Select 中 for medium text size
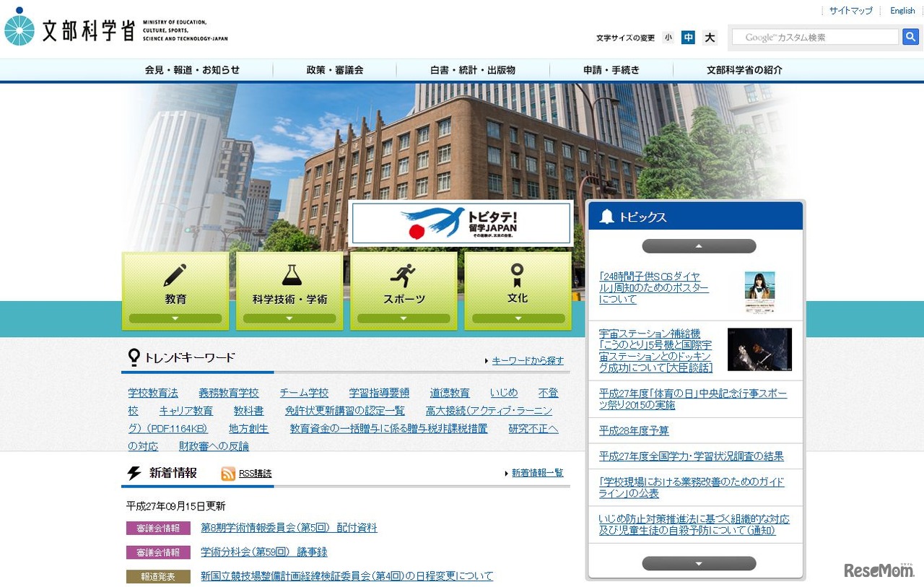 (x=689, y=37)
